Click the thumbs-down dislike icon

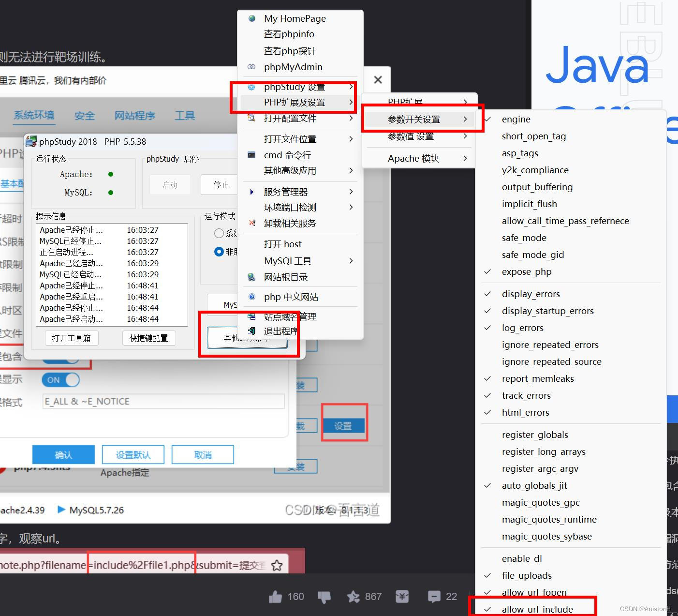324,597
